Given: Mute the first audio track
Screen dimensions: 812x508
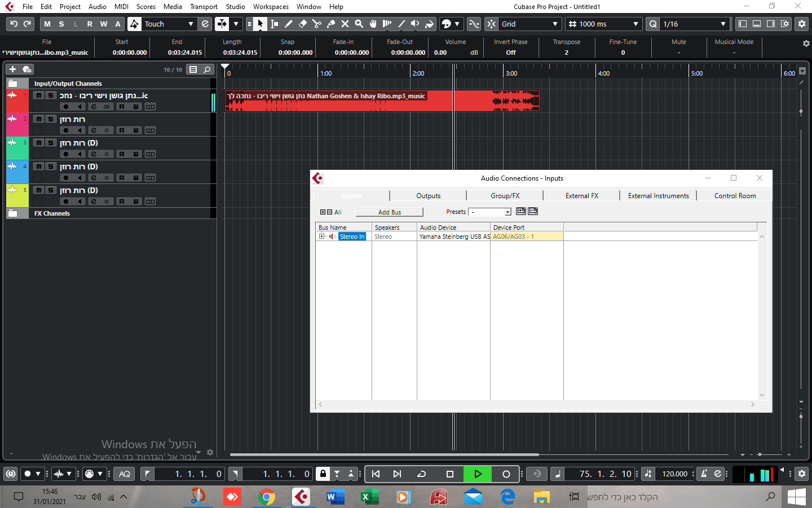Looking at the screenshot, I should (38, 96).
